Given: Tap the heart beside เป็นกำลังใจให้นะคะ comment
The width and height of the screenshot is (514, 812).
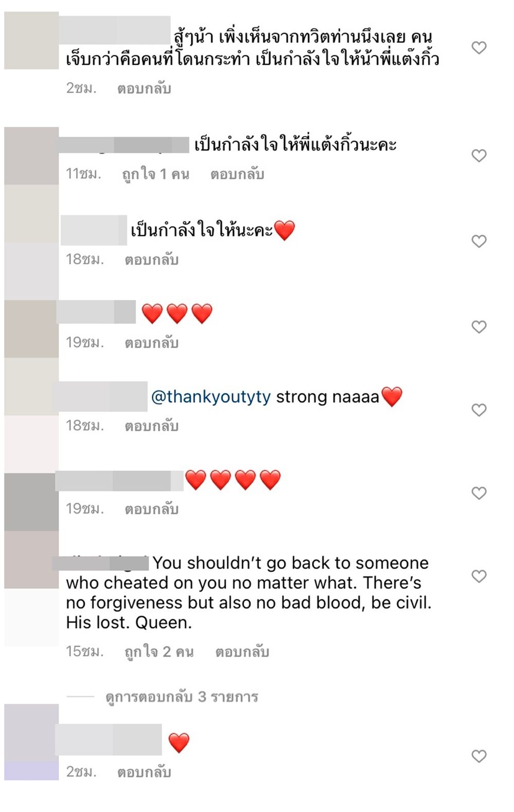Looking at the screenshot, I should (x=479, y=241).
